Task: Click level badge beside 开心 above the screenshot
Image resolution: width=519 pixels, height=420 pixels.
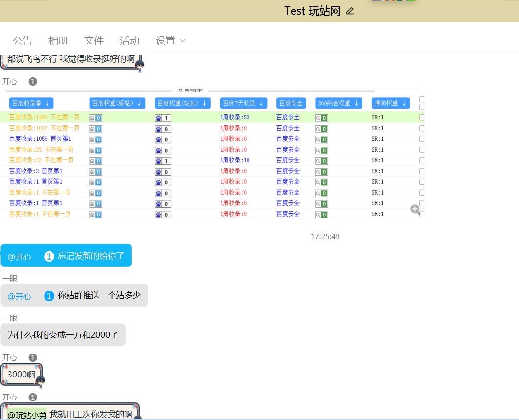Action: pyautogui.click(x=33, y=82)
